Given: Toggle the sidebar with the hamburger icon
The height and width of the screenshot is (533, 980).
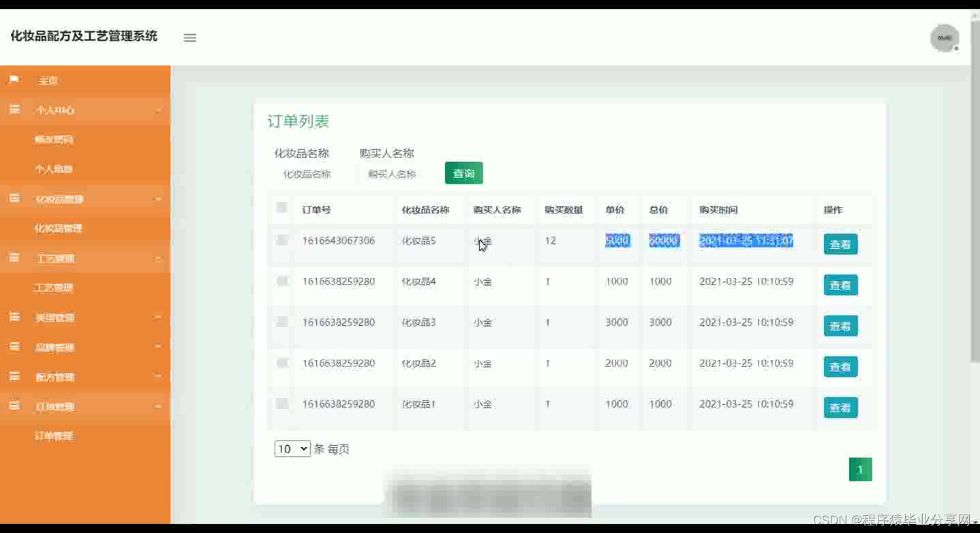Looking at the screenshot, I should click(190, 37).
